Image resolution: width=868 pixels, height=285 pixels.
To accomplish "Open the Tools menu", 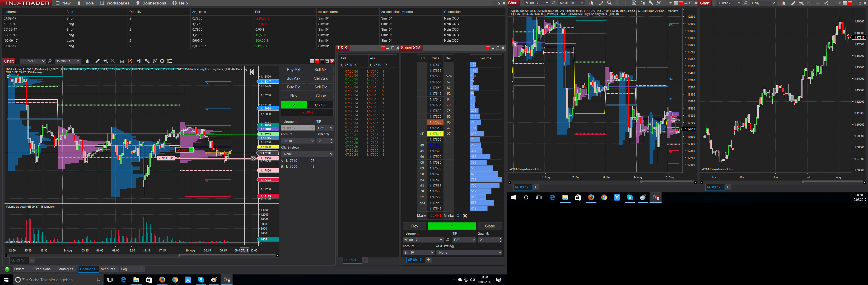I will point(86,3).
